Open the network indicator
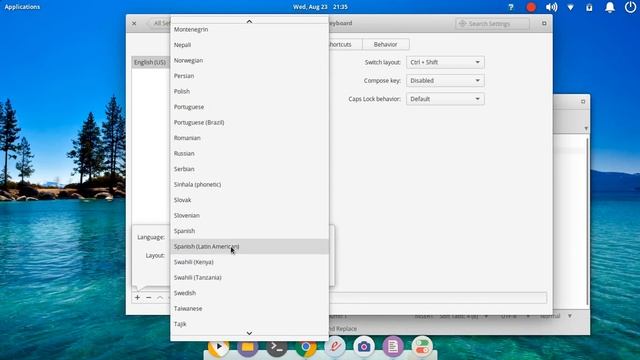This screenshot has width=640, height=360. pyautogui.click(x=571, y=7)
